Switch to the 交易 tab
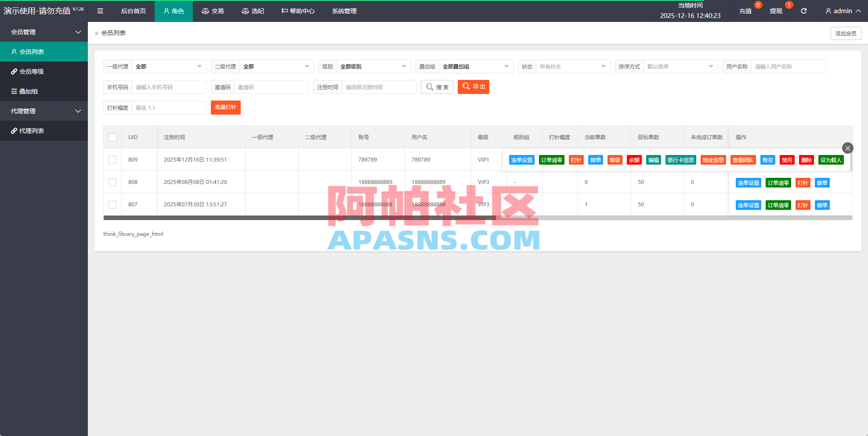The image size is (868, 436). (213, 11)
